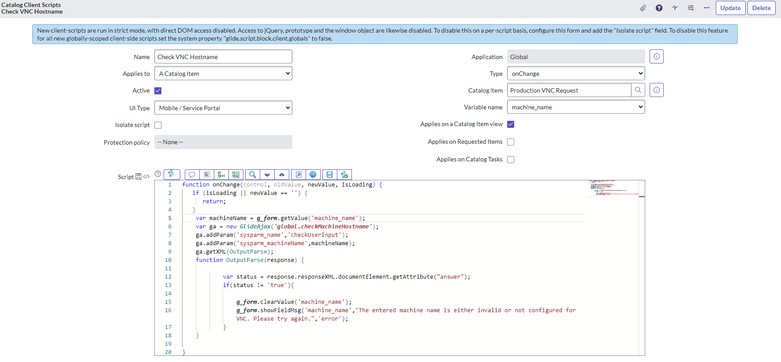Check Applies on Catalog Tasks
Image resolution: width=781 pixels, height=362 pixels.
tap(511, 160)
